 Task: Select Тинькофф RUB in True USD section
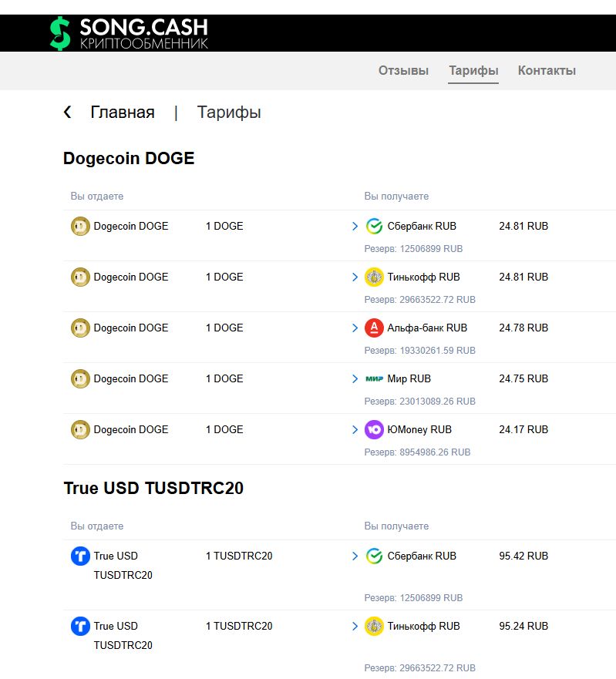click(x=423, y=626)
